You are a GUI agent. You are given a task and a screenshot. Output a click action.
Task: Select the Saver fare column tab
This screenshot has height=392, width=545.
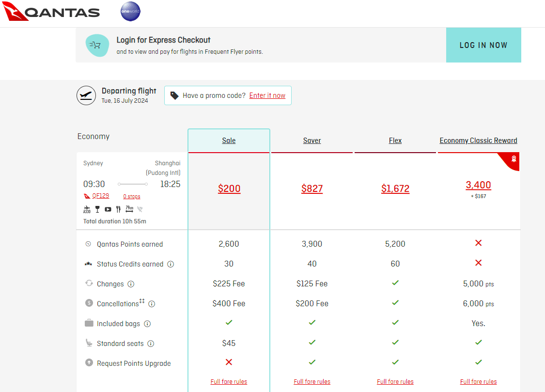pyautogui.click(x=312, y=141)
